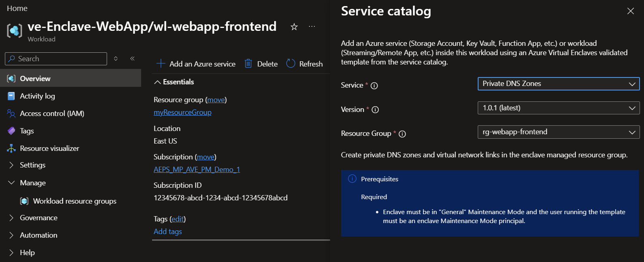
Task: Open the Version dropdown showing 1.0.1 (latest)
Action: 558,108
